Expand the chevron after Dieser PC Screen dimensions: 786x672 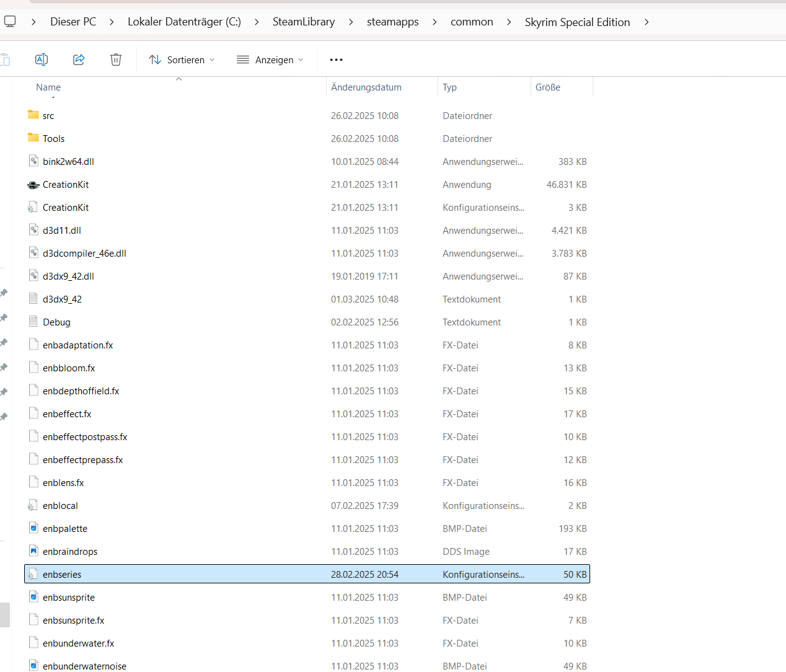point(112,22)
